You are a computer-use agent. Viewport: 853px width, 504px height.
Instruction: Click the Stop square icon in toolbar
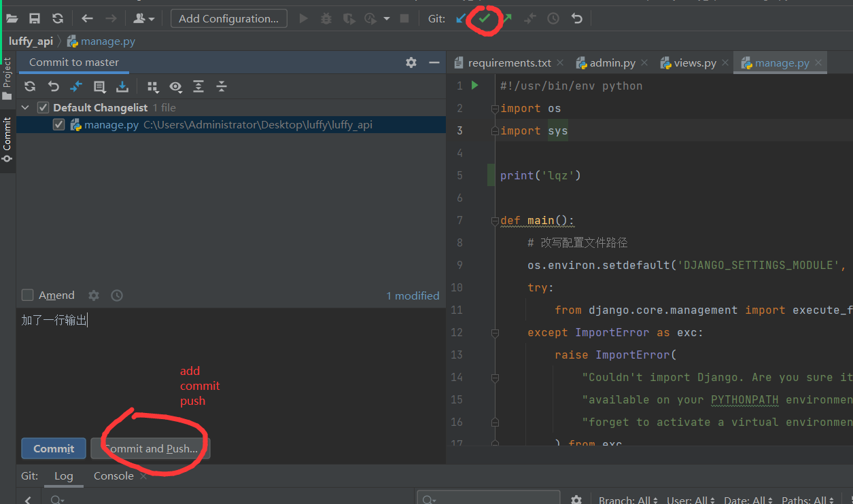(x=404, y=18)
